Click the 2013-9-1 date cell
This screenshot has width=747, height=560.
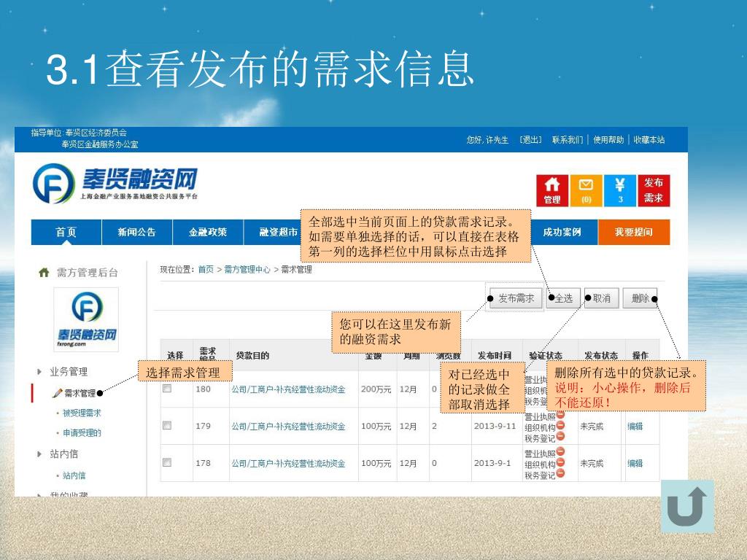tap(492, 463)
